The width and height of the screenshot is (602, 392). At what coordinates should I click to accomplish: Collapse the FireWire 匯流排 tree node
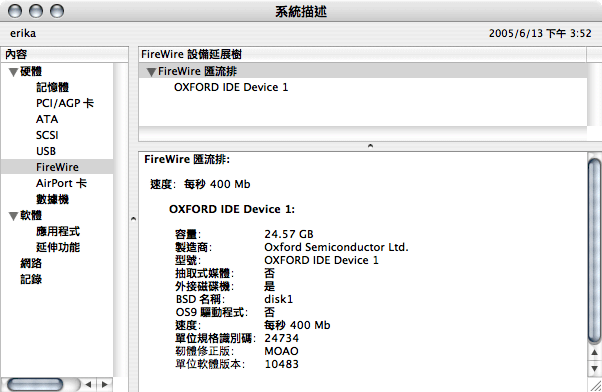151,72
